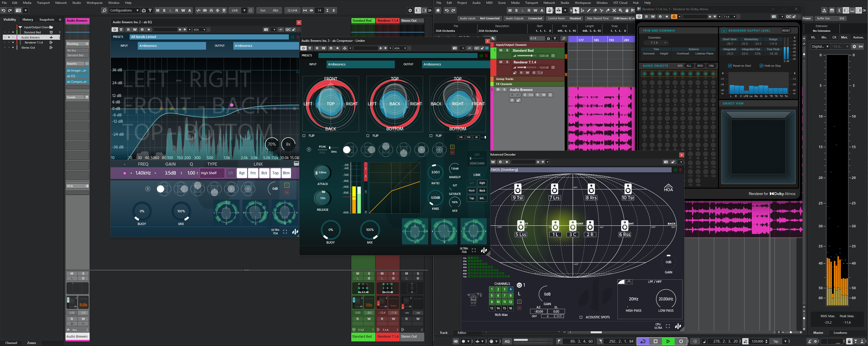This screenshot has width=868, height=346.
Task: Enable the Reset on Start checkbox
Action: click(730, 66)
